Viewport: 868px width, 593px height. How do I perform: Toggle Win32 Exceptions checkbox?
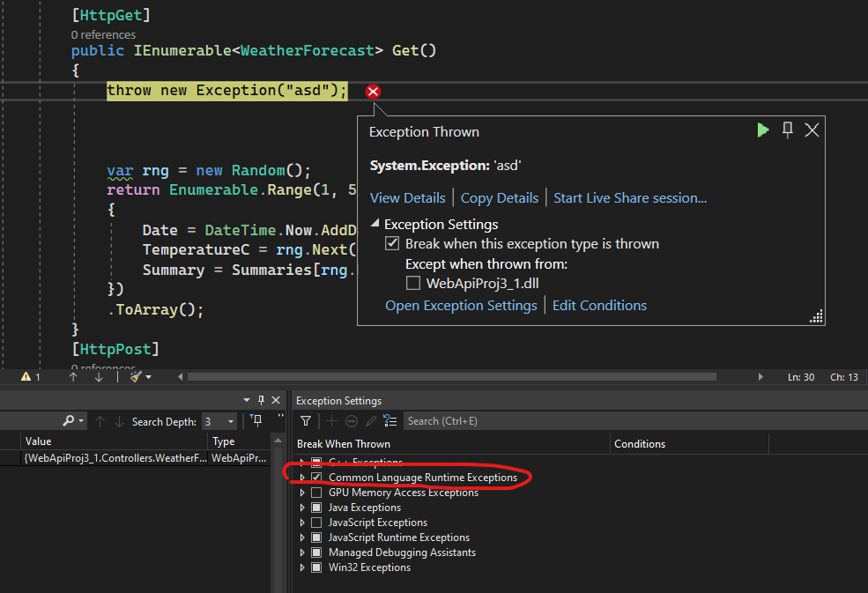coord(316,567)
